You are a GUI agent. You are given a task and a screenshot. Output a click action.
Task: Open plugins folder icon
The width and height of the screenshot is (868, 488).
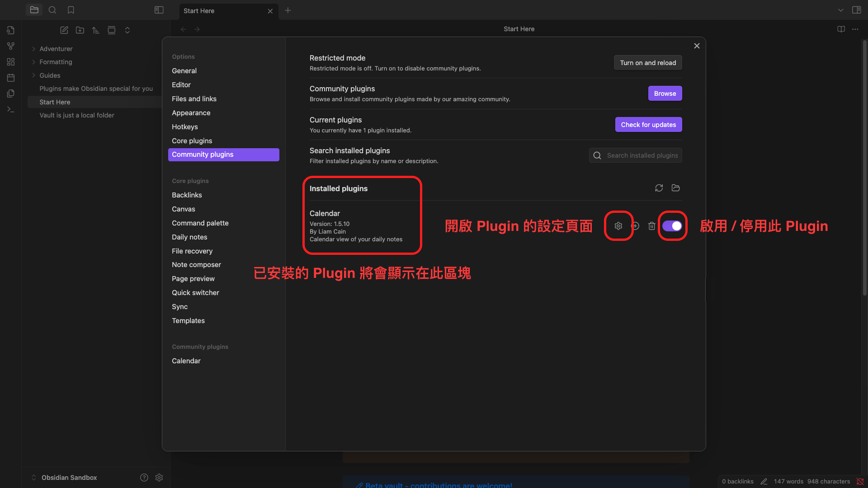676,188
